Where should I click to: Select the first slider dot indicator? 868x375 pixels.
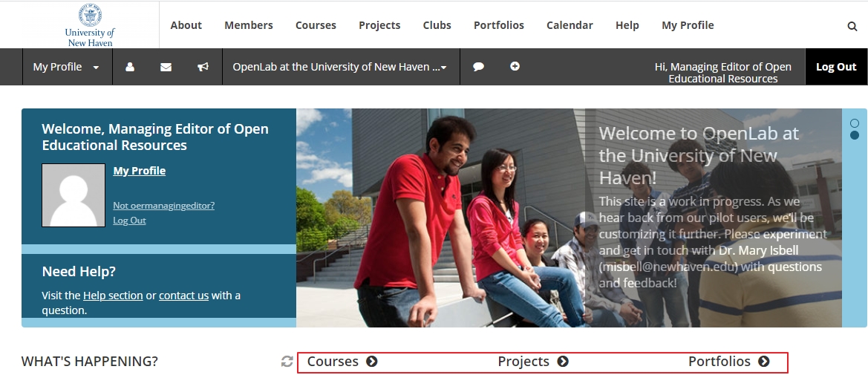tap(854, 123)
